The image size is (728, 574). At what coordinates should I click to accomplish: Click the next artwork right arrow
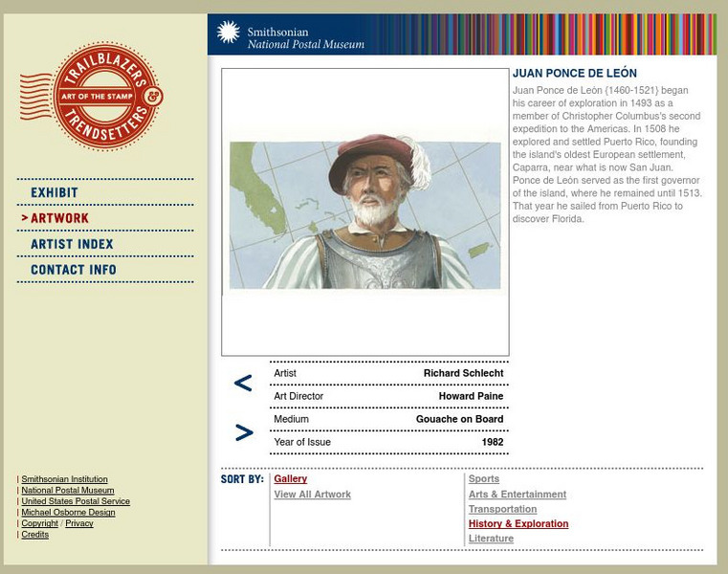click(x=244, y=432)
